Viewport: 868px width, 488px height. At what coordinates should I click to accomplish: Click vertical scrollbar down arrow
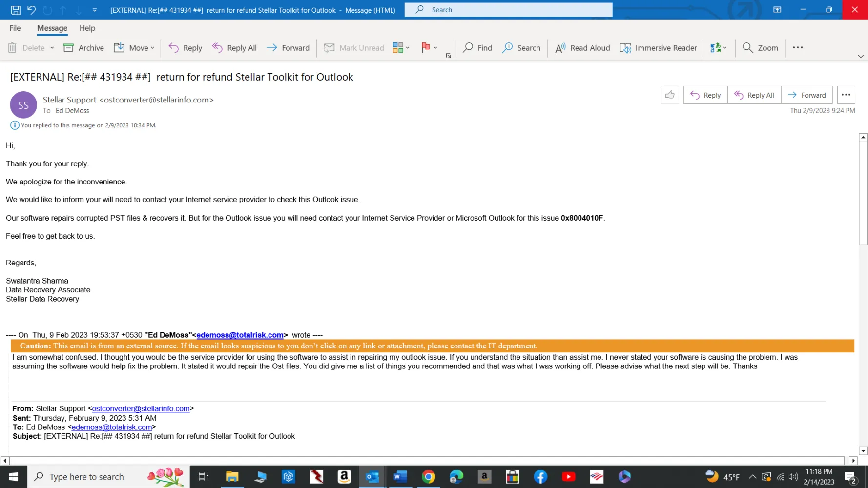click(x=863, y=451)
